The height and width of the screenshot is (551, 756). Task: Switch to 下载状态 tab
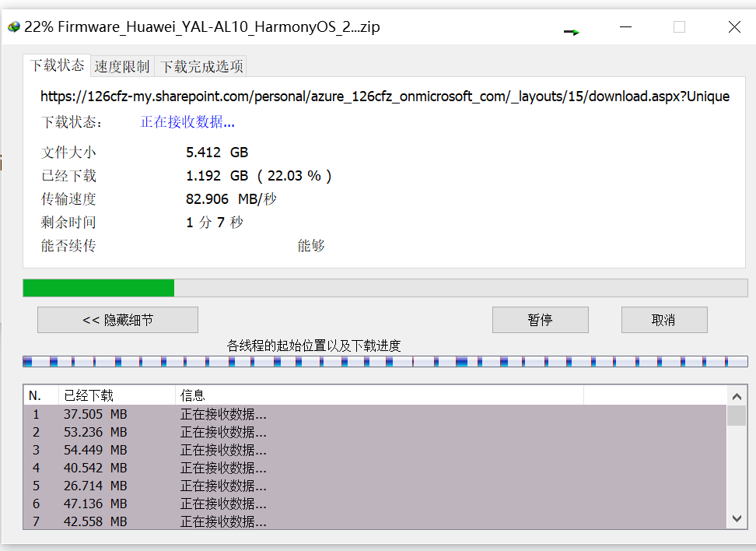[x=57, y=65]
